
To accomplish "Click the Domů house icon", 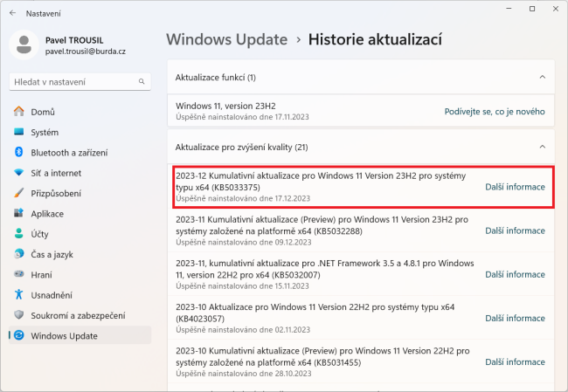I will pyautogui.click(x=19, y=111).
